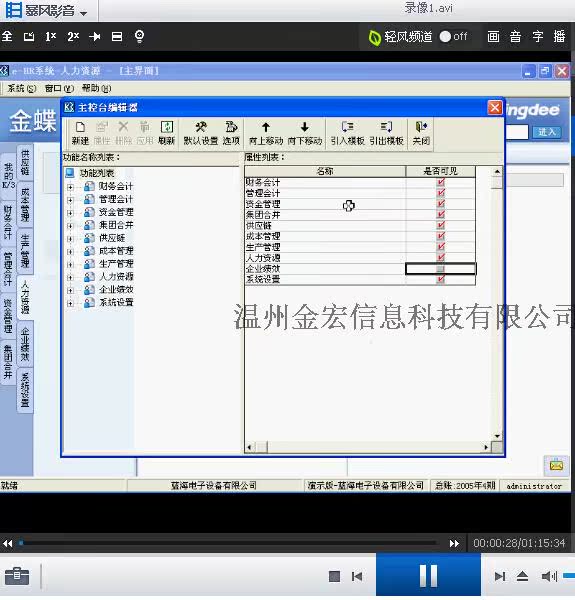
Task: Click the fast-forward button beside the seek bar
Action: (x=454, y=543)
